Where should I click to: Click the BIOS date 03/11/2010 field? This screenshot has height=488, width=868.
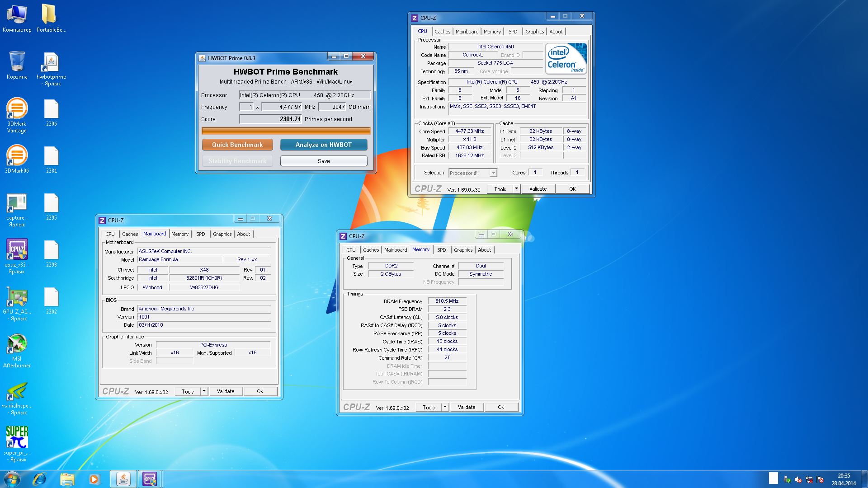(x=204, y=325)
